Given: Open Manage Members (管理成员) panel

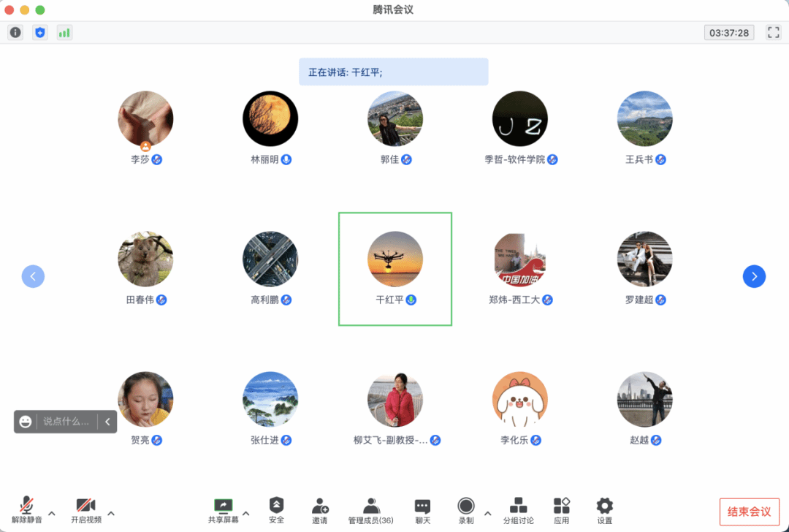Looking at the screenshot, I should pos(371,510).
